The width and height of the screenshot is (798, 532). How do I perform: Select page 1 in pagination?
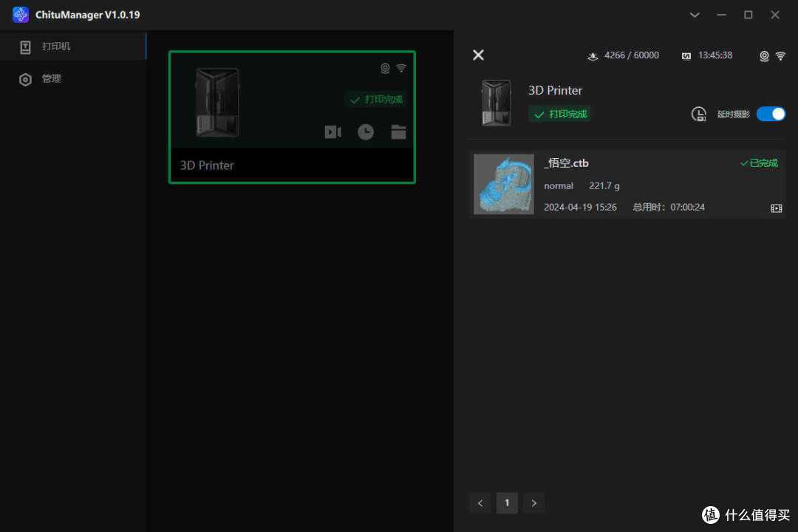[507, 503]
